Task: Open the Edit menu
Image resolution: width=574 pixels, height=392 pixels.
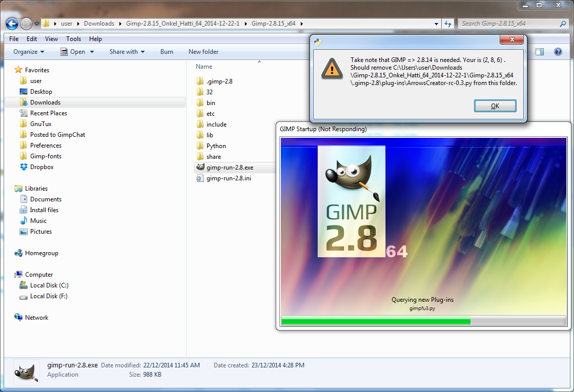Action: point(31,39)
